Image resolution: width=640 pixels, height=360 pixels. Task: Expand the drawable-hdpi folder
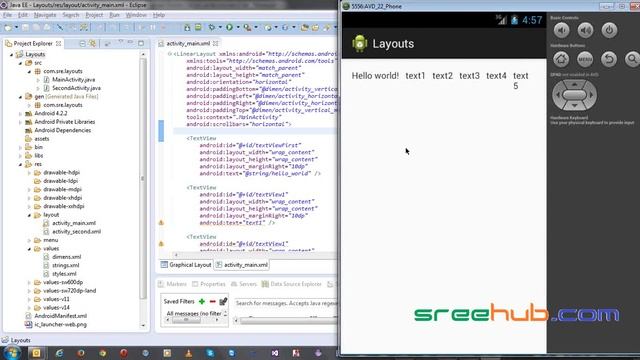pos(29,173)
